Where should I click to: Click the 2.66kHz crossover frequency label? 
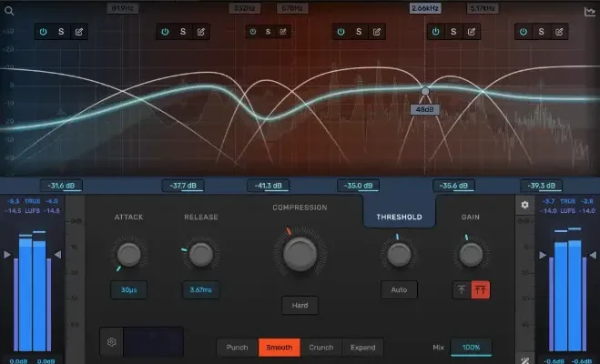(x=424, y=8)
